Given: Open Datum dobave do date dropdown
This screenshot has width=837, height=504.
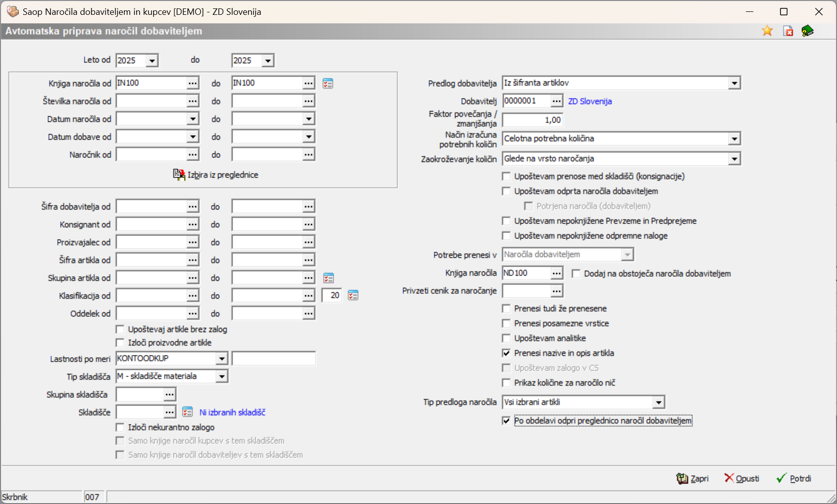Looking at the screenshot, I should pyautogui.click(x=309, y=137).
